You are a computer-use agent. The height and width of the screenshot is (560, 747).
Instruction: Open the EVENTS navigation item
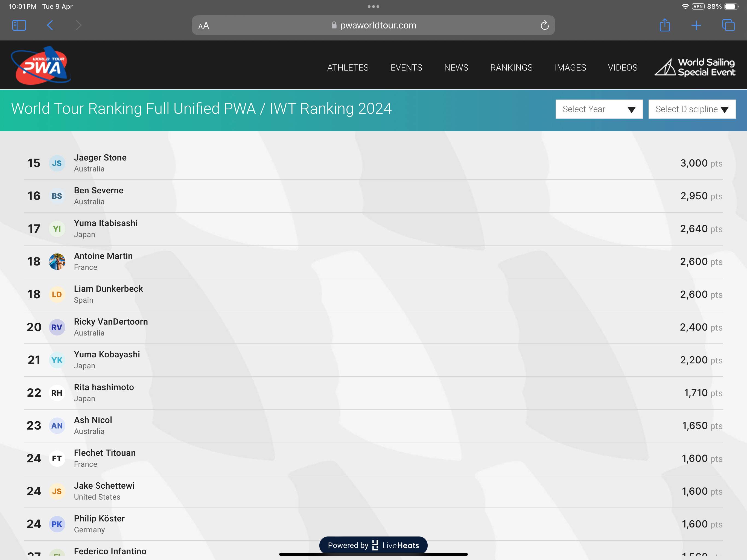point(406,68)
